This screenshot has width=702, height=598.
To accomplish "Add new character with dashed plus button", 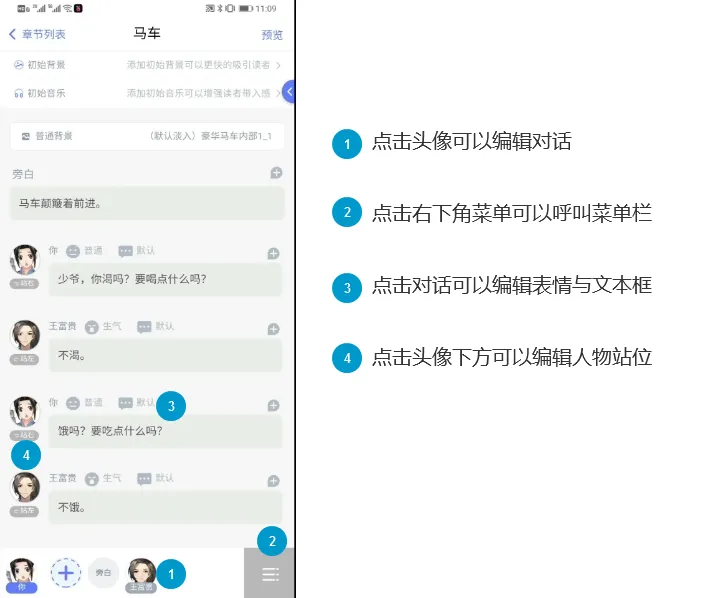I will pyautogui.click(x=66, y=573).
